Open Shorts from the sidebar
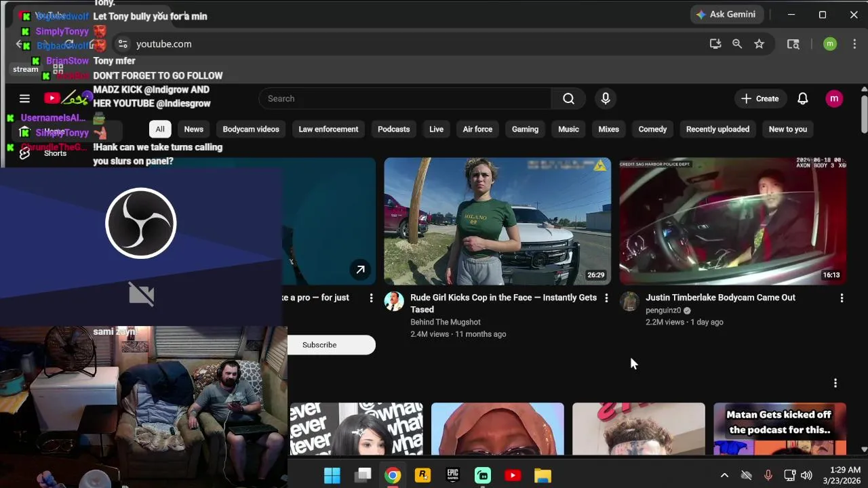 55,153
